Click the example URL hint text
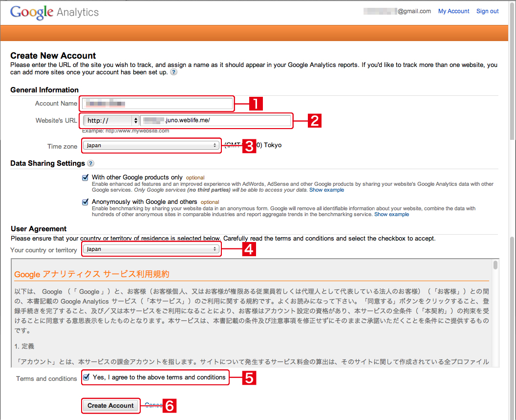This screenshot has width=516, height=420. pos(126,131)
